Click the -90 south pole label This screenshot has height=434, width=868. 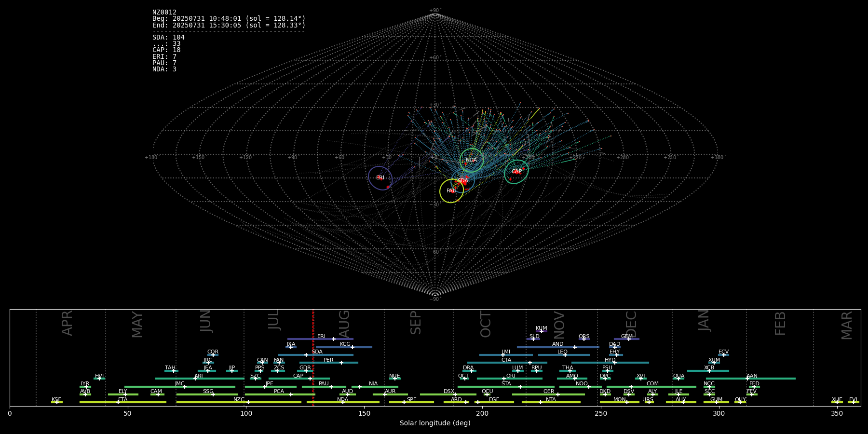click(435, 299)
